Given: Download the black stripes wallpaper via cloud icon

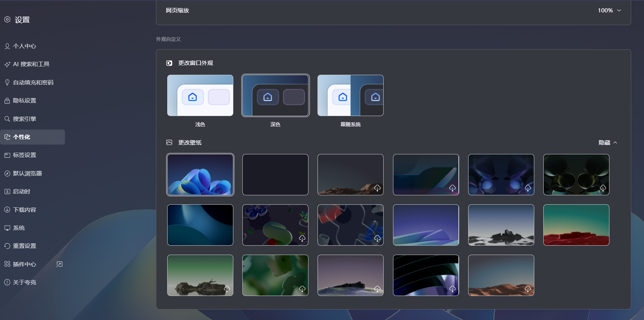Looking at the screenshot, I should (452, 289).
